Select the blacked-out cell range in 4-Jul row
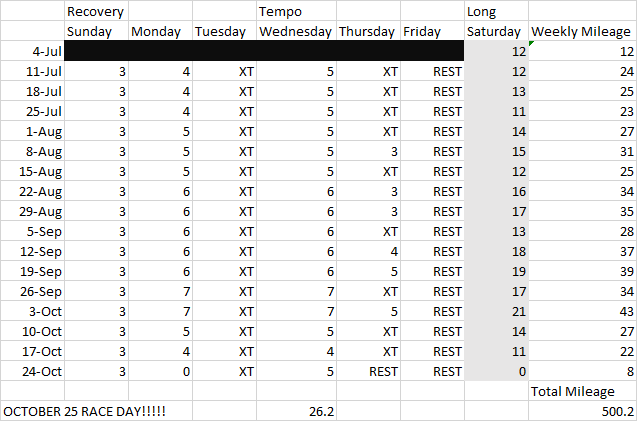Viewport: 637px width, 421px height. click(264, 51)
